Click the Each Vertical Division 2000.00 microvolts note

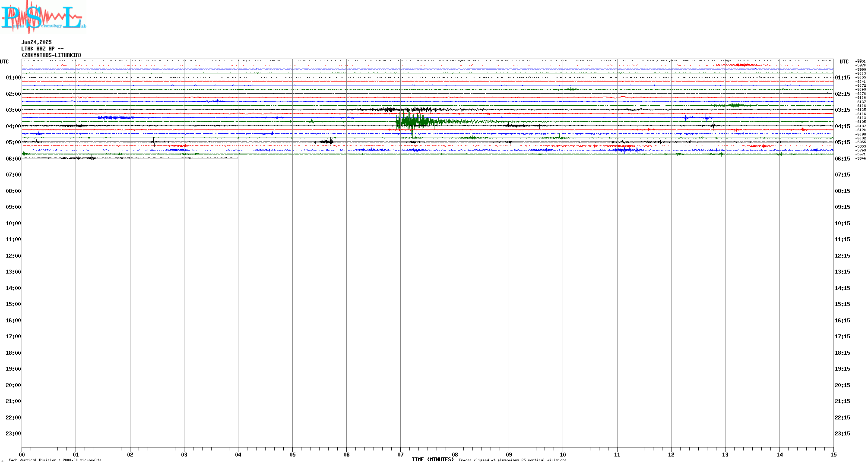pyautogui.click(x=55, y=460)
